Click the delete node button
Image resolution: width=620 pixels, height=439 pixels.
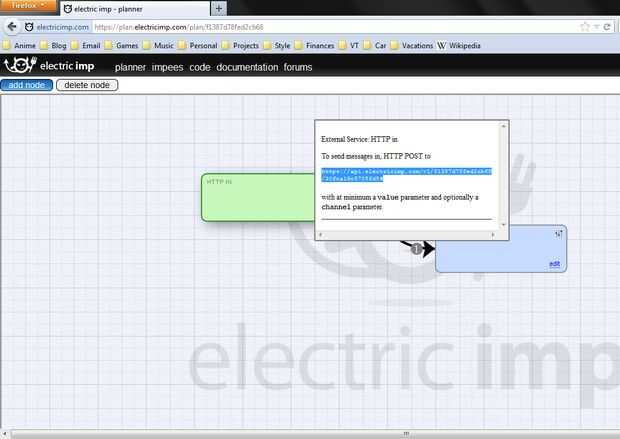pos(87,85)
